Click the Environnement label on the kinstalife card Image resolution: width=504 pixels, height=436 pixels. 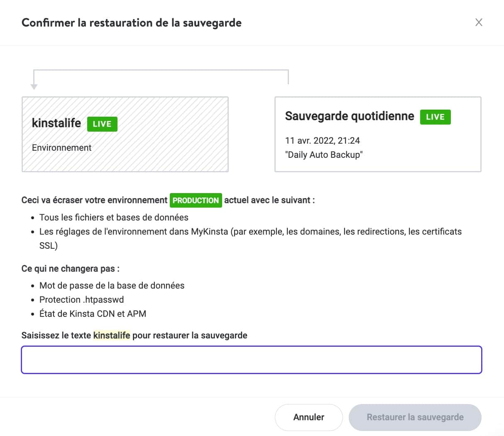coord(61,147)
